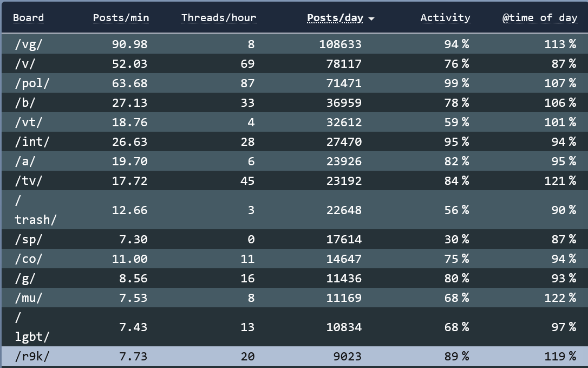Screen dimensions: 588x368
Task: Select the /int/ board name
Action: click(x=32, y=141)
